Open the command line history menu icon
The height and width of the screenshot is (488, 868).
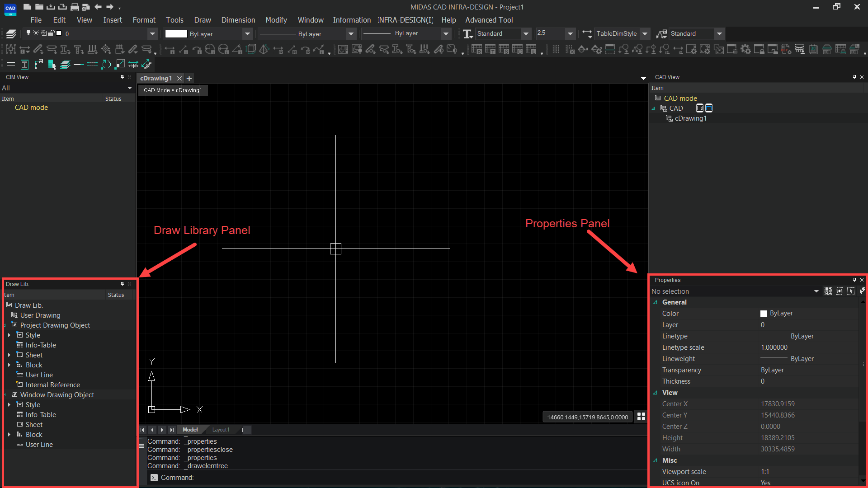(142, 446)
